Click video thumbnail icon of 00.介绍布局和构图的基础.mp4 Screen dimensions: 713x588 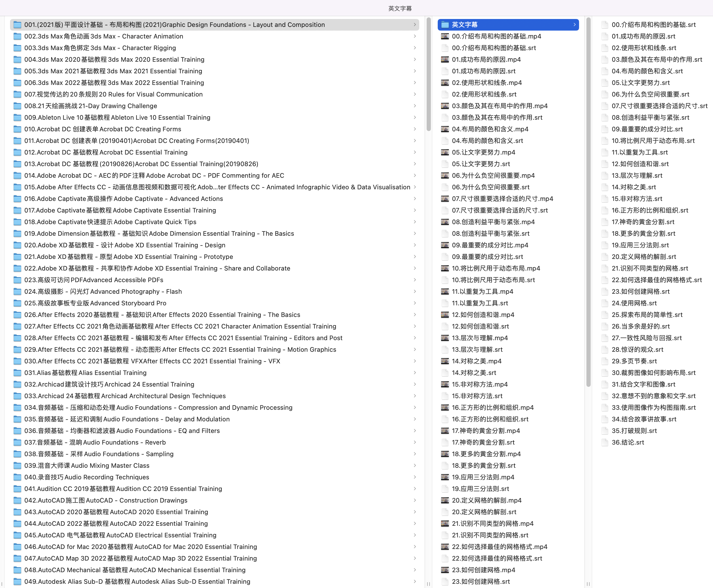coord(445,36)
